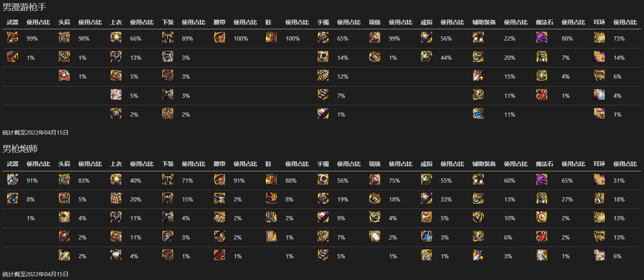Select the 5% red gem ring icon
This screenshot has height=280, width=644.
(x=427, y=218)
